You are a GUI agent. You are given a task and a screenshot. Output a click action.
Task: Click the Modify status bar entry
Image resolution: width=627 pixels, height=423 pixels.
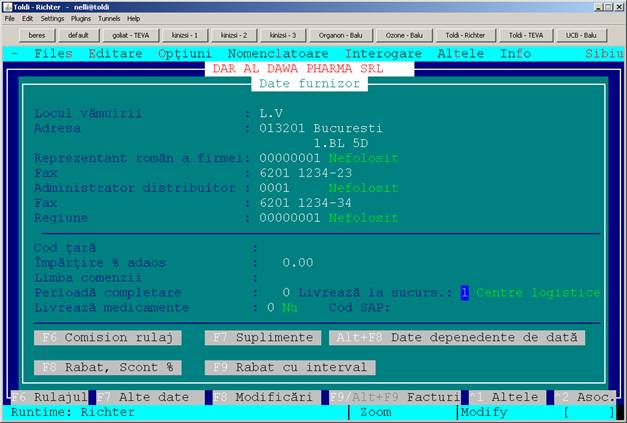(484, 412)
